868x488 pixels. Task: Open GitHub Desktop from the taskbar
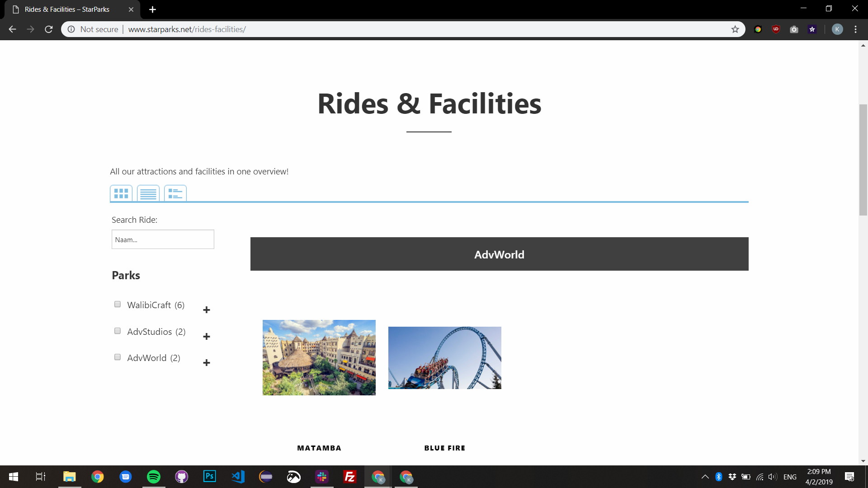click(x=182, y=477)
